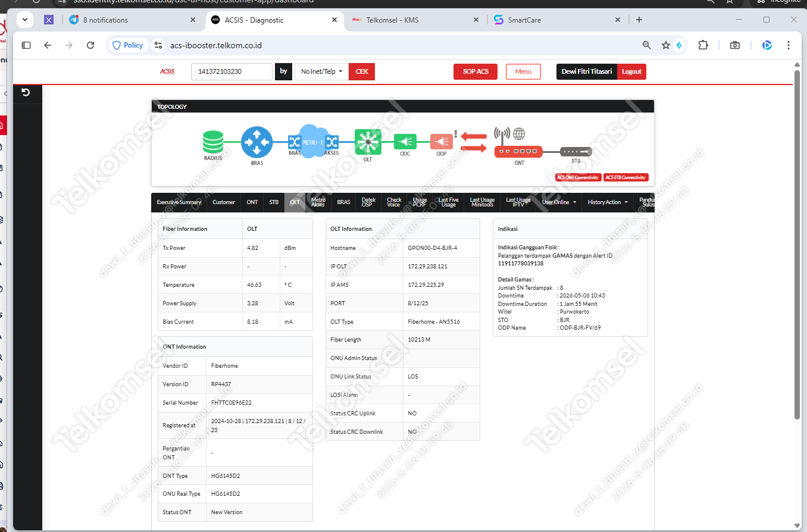Click the ACSIS logo in the header
The height and width of the screenshot is (532, 807).
click(167, 71)
